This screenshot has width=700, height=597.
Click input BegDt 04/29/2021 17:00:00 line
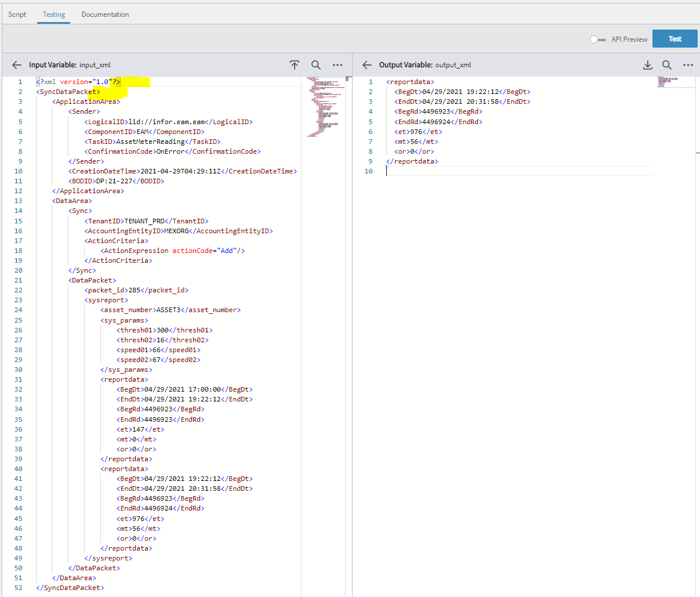(x=185, y=389)
